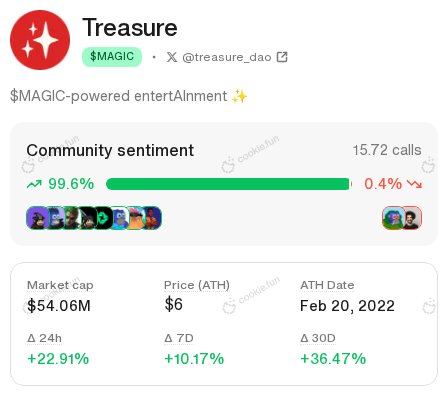Click the green community sentiment bar
This screenshot has height=396, width=448.
228,184
